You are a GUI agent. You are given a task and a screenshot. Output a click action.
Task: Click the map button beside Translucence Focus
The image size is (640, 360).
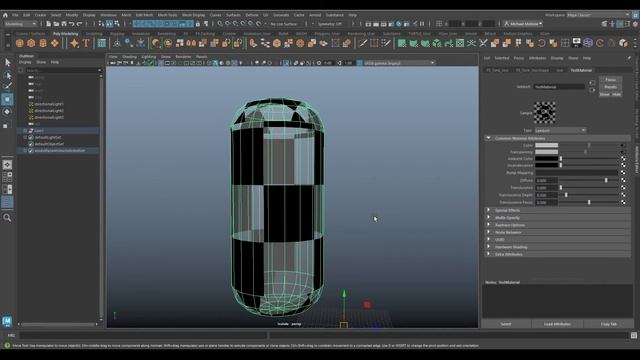(x=623, y=202)
